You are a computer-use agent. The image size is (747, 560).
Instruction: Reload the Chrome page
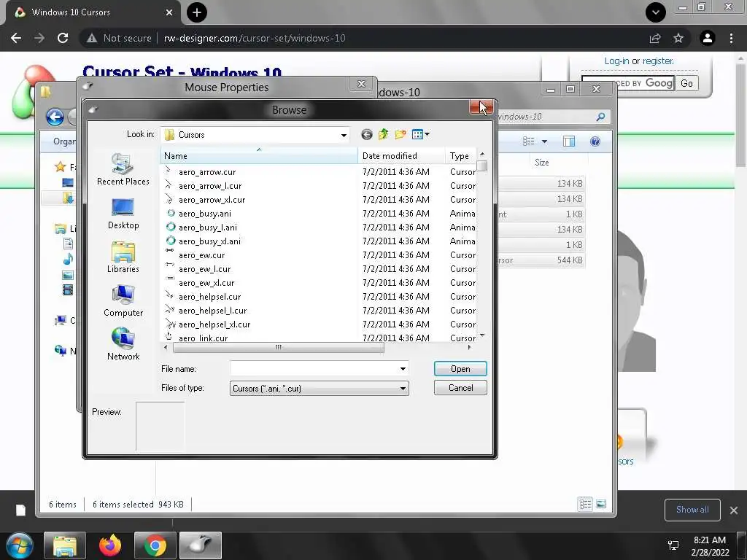click(x=63, y=38)
